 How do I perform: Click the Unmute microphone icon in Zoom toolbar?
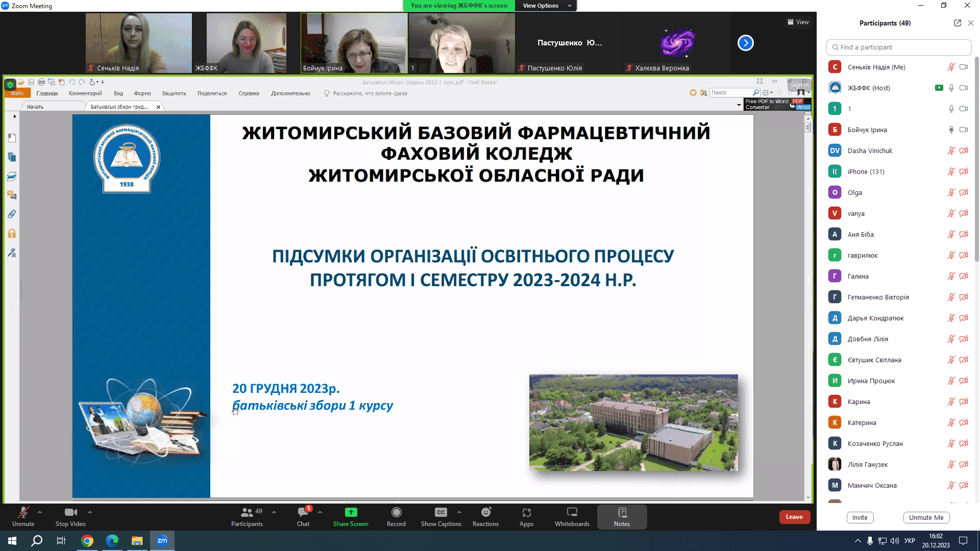coord(23,512)
